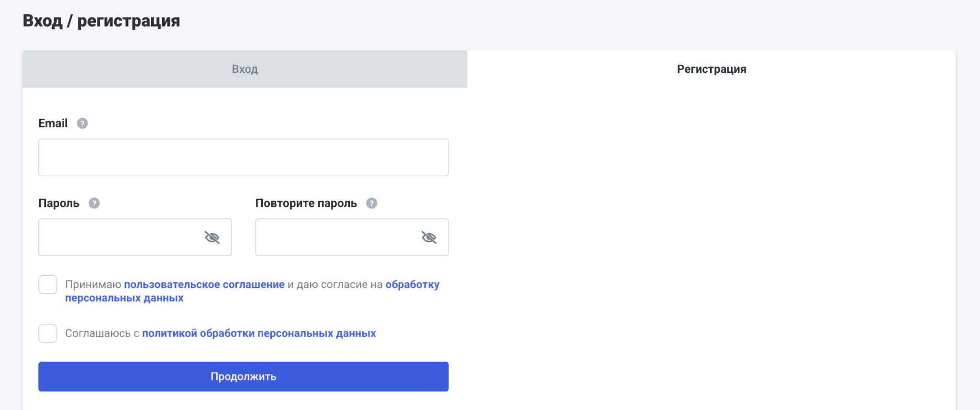Click the Вход / регистрация page heading
The image size is (980, 410).
pyautogui.click(x=101, y=21)
